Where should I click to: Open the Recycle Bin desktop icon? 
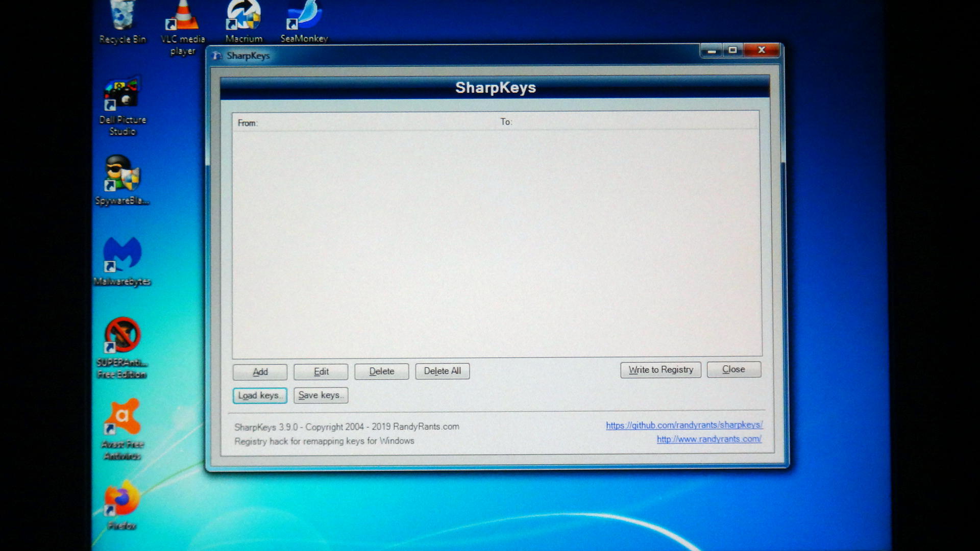coord(122,20)
